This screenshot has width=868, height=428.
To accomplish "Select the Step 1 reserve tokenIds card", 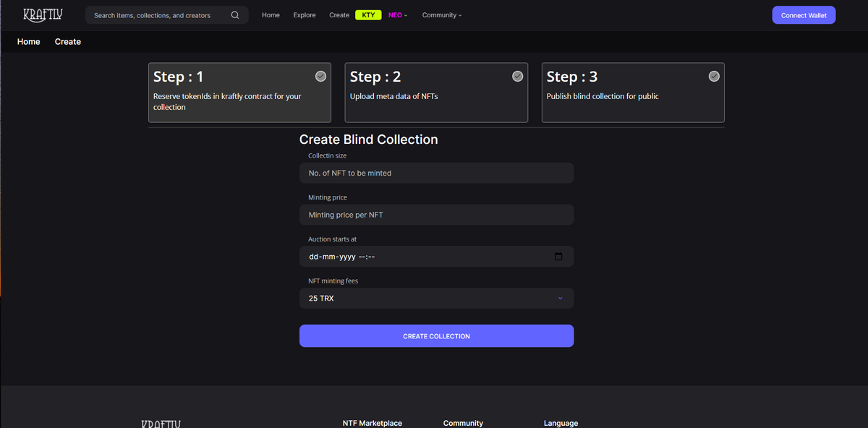I will [239, 93].
